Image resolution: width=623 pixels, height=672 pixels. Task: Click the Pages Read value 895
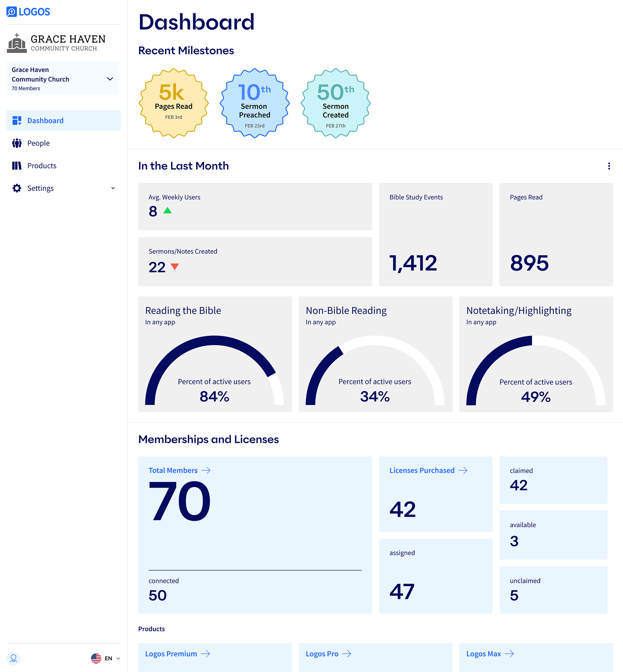click(x=529, y=263)
